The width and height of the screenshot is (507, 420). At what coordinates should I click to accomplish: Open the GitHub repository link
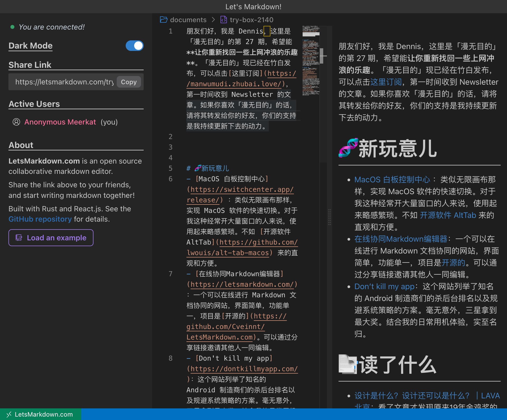pyautogui.click(x=40, y=219)
